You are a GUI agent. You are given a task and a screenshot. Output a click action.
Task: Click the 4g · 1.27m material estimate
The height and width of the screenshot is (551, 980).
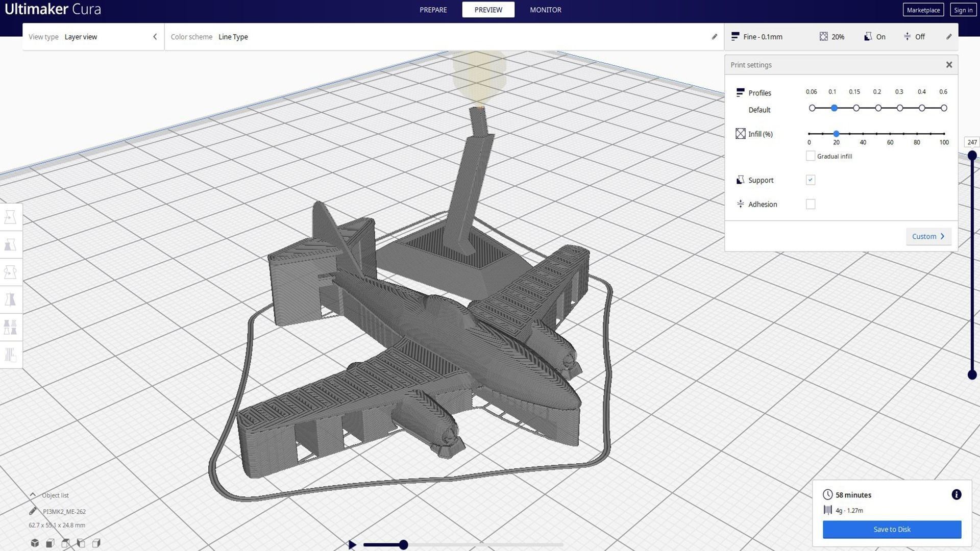click(849, 510)
